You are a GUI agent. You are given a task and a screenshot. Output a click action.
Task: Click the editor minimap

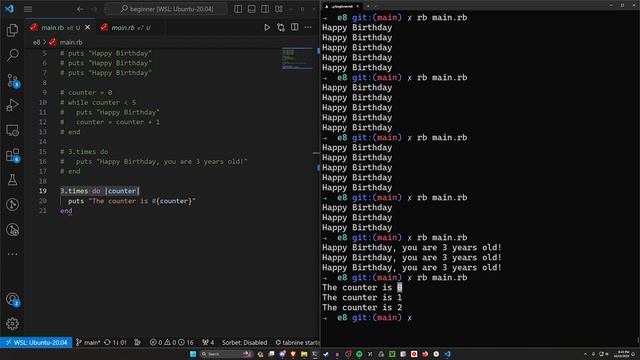coord(298,59)
